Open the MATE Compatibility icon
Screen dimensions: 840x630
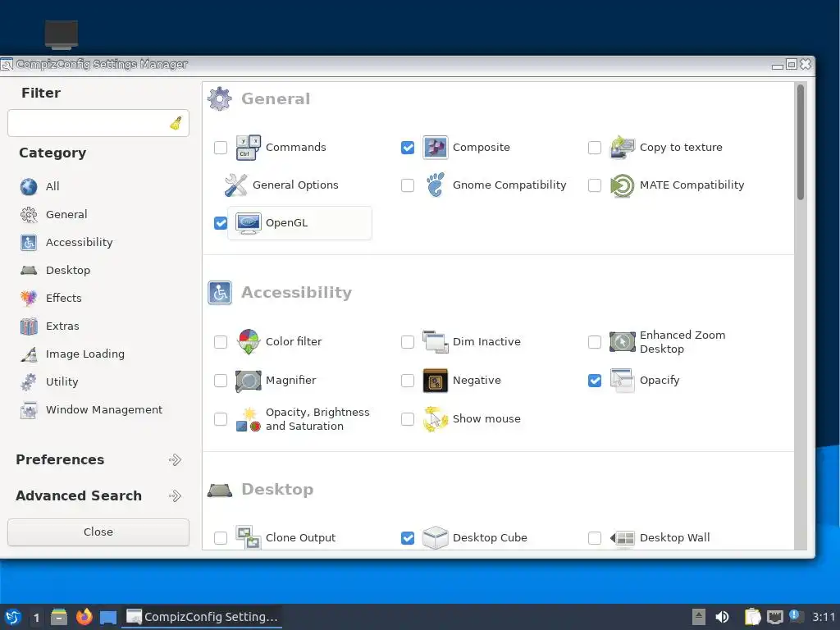(622, 185)
